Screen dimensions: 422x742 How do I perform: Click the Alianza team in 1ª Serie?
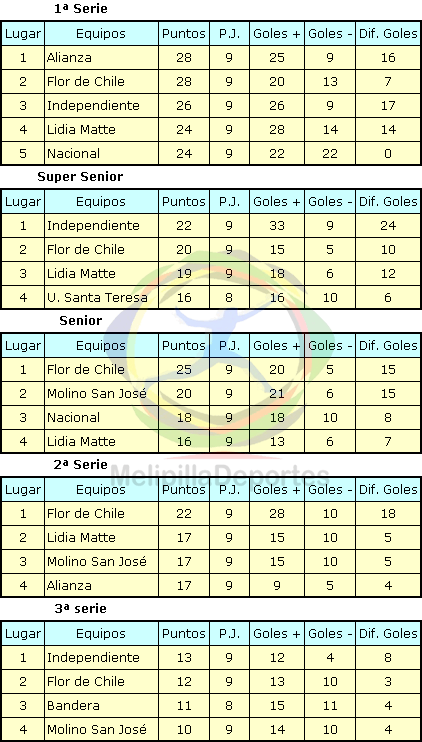pos(69,58)
